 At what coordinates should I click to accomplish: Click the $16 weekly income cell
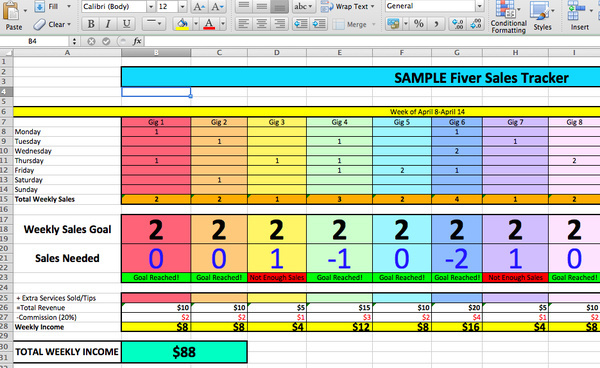457,327
